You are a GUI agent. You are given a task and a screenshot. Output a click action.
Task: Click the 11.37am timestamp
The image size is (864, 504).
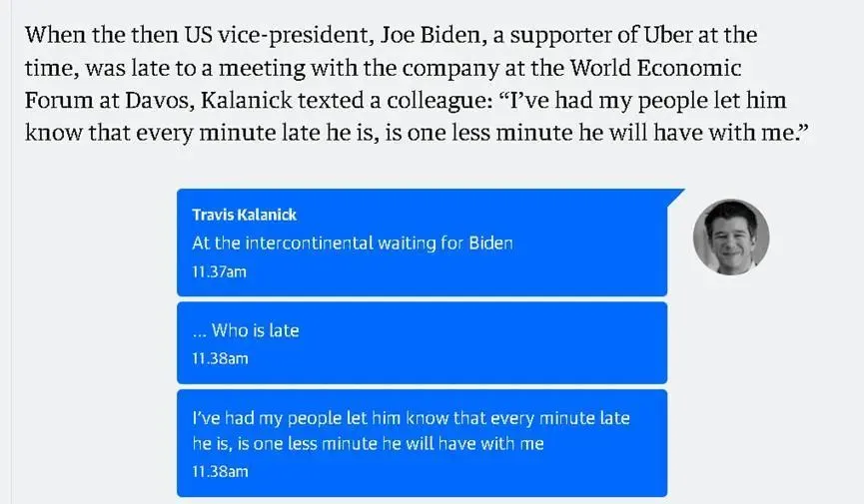tap(219, 271)
